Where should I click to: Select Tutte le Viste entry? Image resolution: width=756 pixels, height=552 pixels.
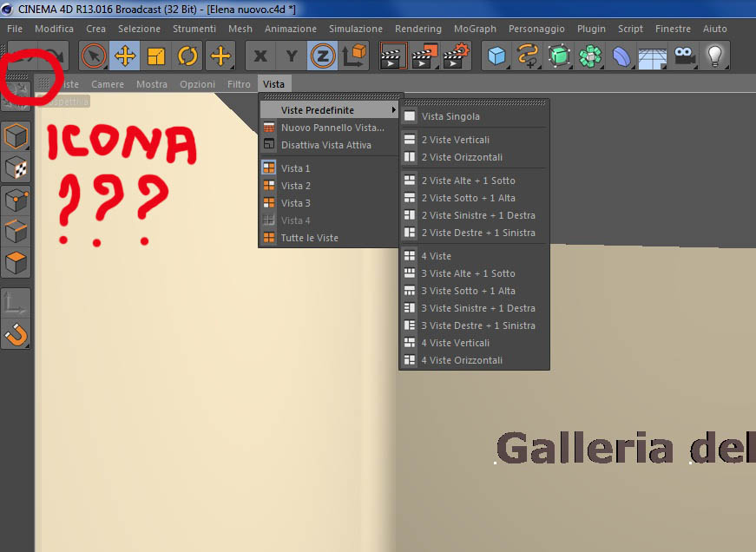(329, 237)
